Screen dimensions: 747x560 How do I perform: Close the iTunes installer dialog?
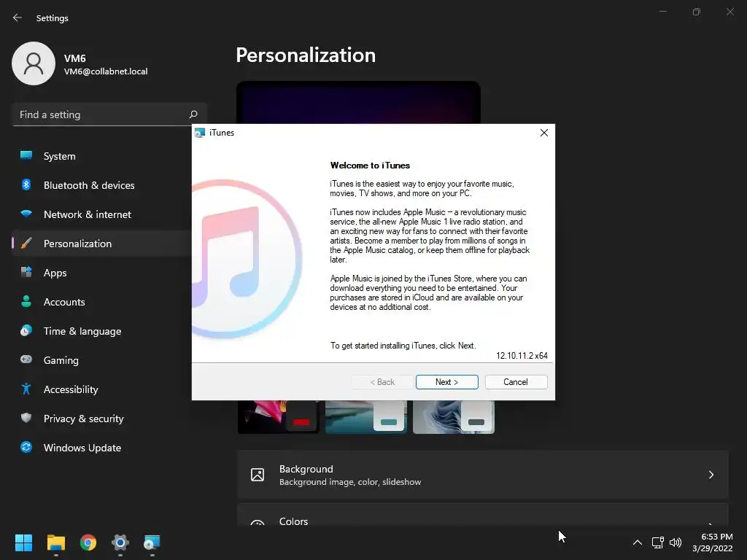coord(544,133)
